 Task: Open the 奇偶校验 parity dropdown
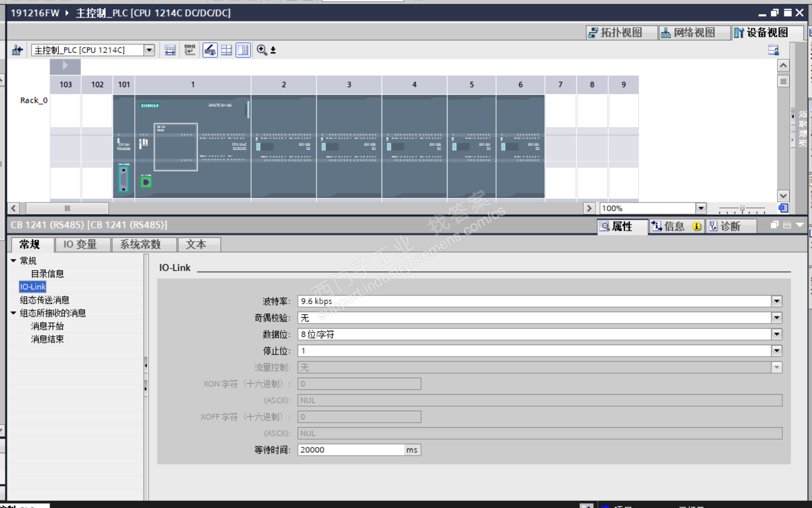pyautogui.click(x=776, y=318)
